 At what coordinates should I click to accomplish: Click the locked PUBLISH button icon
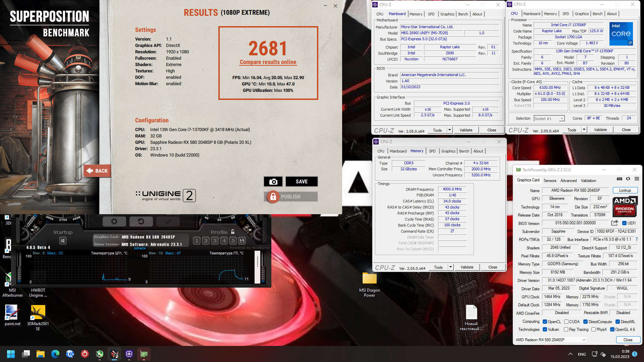pos(273,197)
